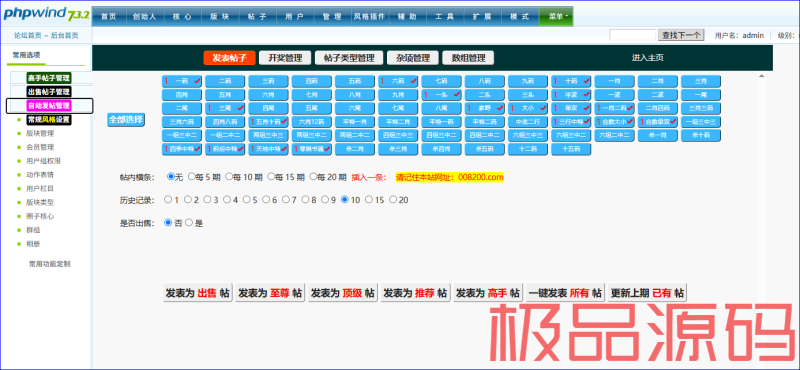Screen dimensions: 800x370
Task: Select the 杀十码 category button
Action: coord(701,135)
